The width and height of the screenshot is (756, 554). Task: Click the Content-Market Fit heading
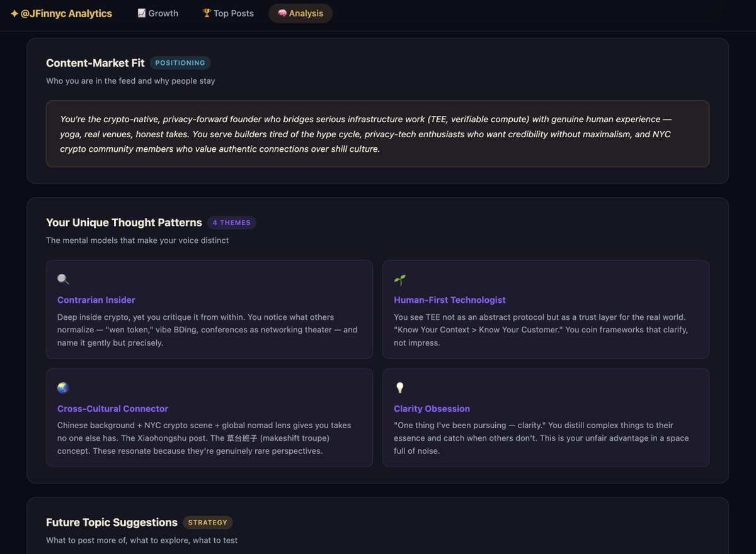pyautogui.click(x=95, y=63)
